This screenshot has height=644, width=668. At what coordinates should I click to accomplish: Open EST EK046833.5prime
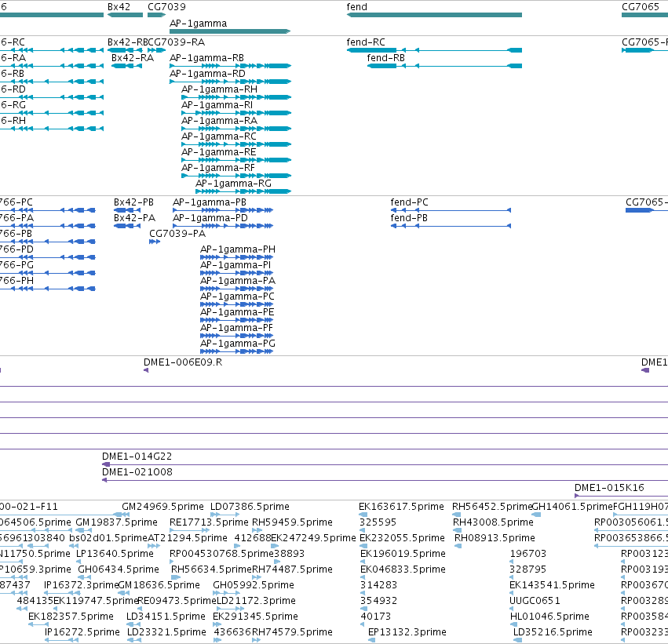point(403,569)
